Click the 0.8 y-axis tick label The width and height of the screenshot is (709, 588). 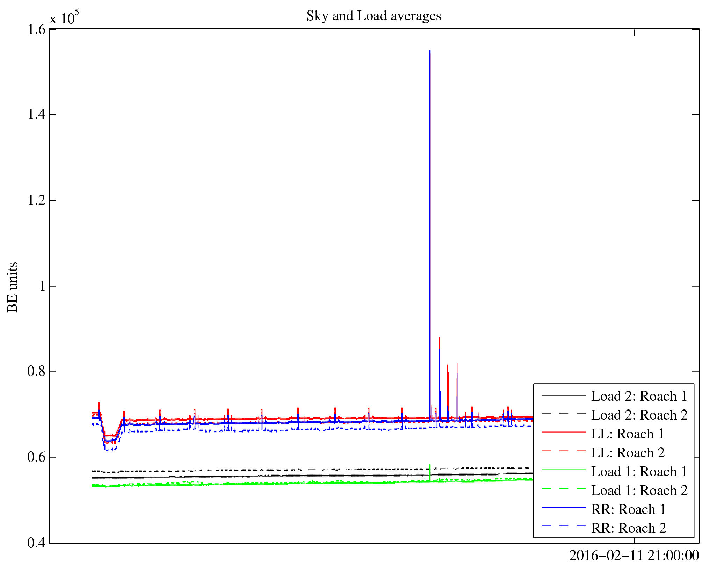coord(36,371)
